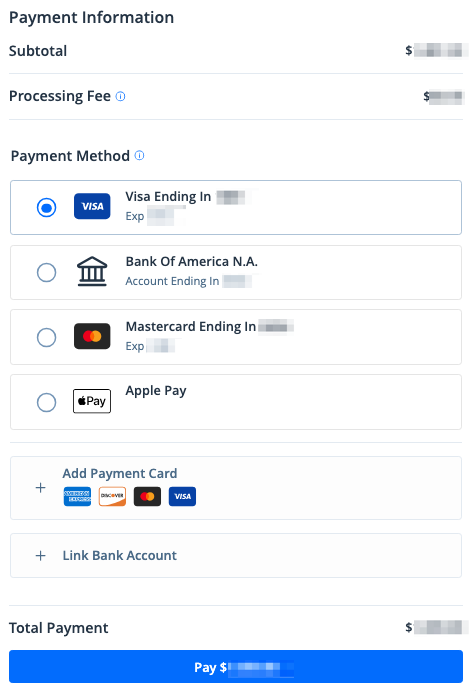Screen dimensions: 476x691
Task: Select the Visa radio button
Action: pyautogui.click(x=46, y=208)
